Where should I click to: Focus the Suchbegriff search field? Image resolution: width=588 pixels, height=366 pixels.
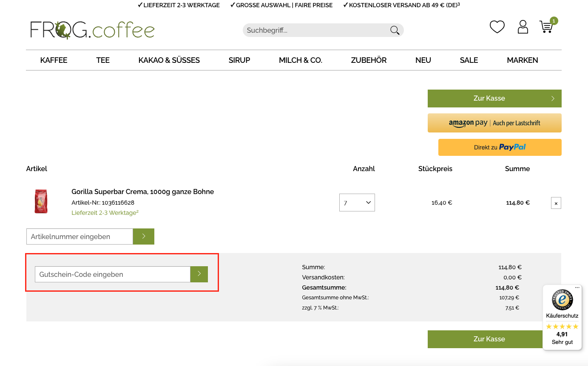[317, 30]
